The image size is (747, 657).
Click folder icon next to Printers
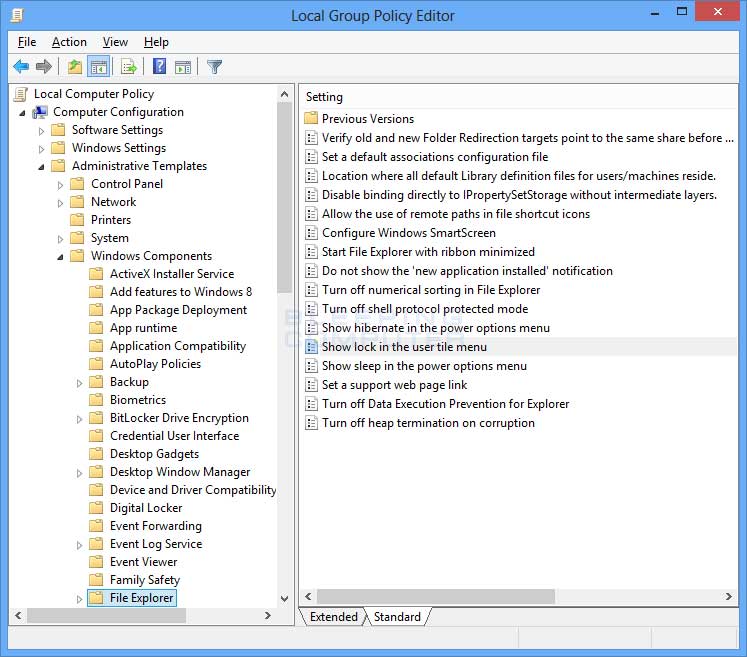pos(77,220)
